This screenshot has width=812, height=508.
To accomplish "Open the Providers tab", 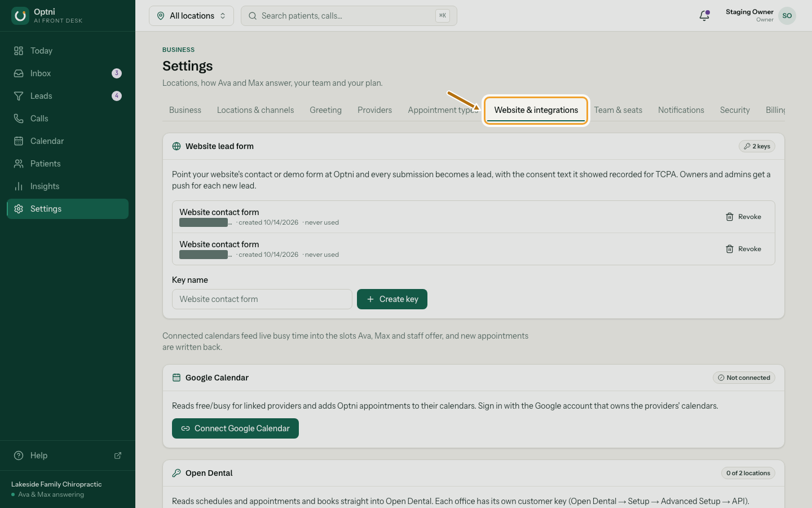I will coord(374,110).
